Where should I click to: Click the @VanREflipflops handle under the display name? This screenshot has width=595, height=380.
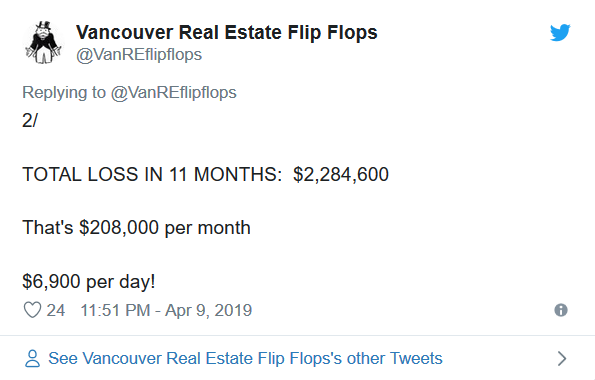(x=139, y=55)
